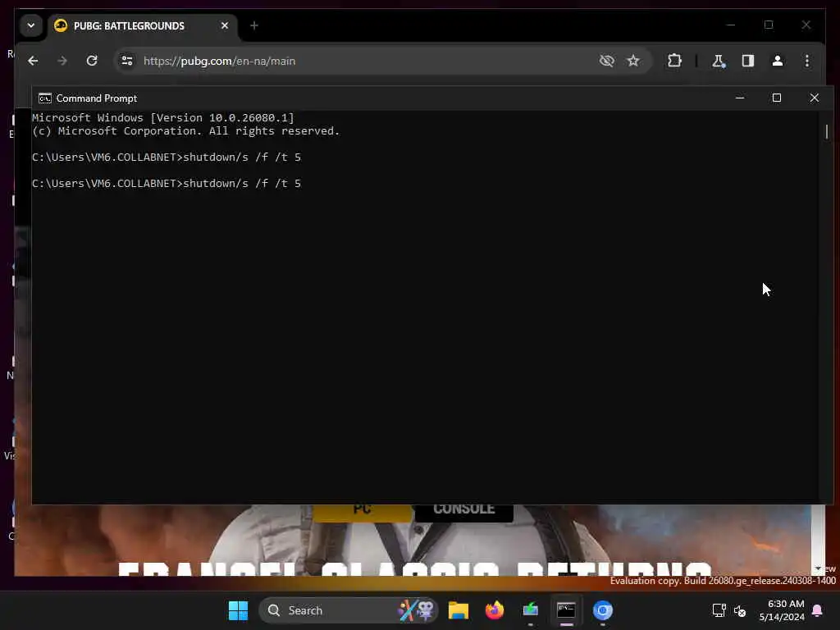View site information icon in address bar
This screenshot has height=630, width=840.
(127, 61)
